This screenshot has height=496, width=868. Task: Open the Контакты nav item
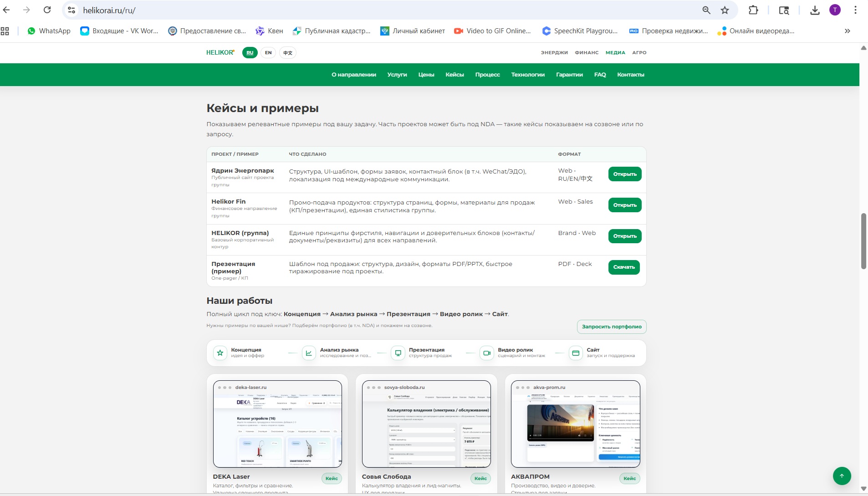pyautogui.click(x=631, y=75)
